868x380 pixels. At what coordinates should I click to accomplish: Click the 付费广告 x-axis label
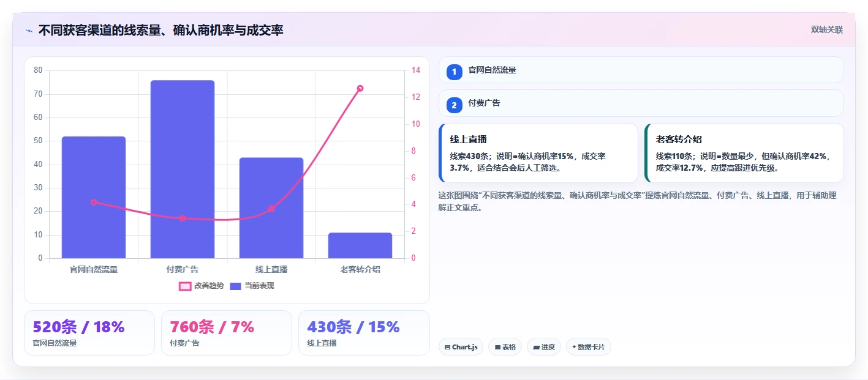coord(183,269)
